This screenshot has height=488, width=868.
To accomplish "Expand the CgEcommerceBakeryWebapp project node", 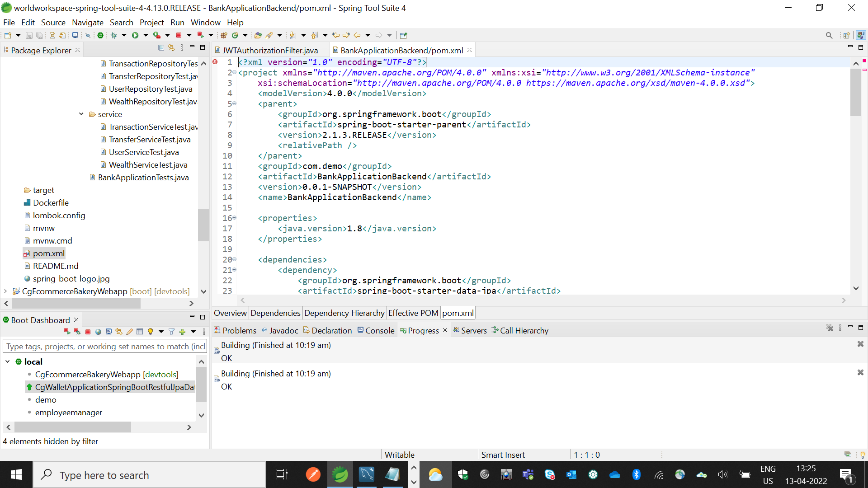I will click(x=5, y=291).
